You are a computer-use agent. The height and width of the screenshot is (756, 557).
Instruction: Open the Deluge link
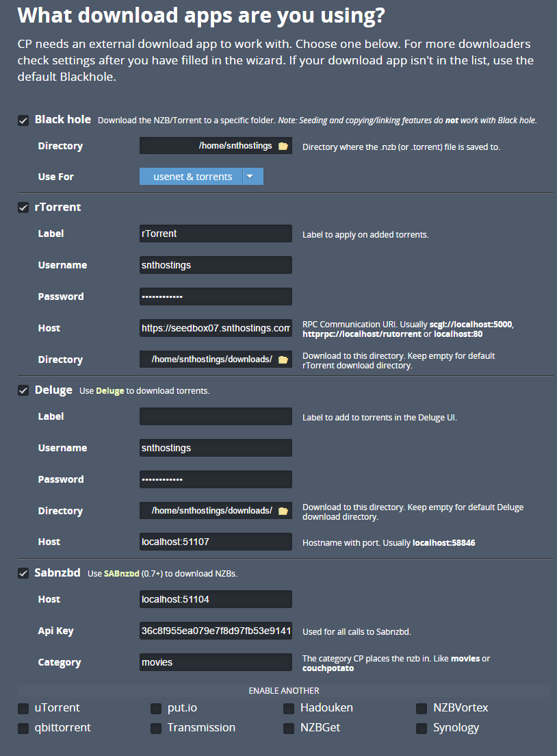(x=109, y=391)
